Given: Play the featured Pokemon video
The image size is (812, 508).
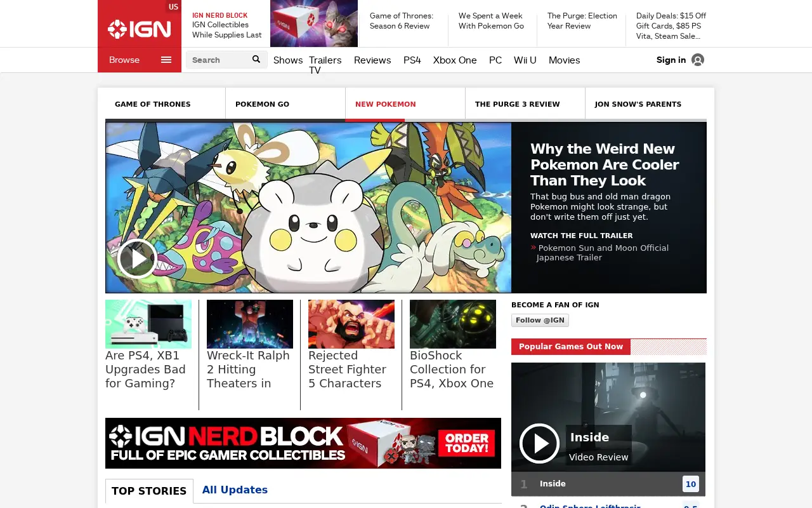Looking at the screenshot, I should 137,258.
